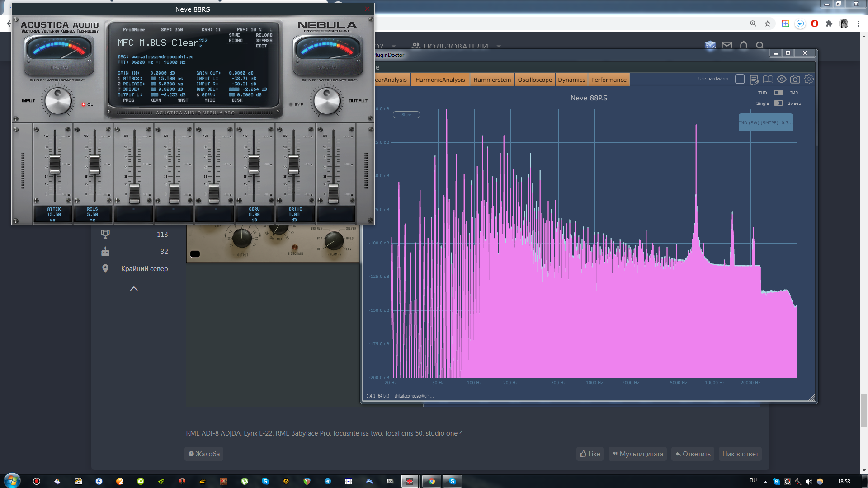Collapse the user profile chevron
The height and width of the screenshot is (488, 868).
(x=134, y=289)
